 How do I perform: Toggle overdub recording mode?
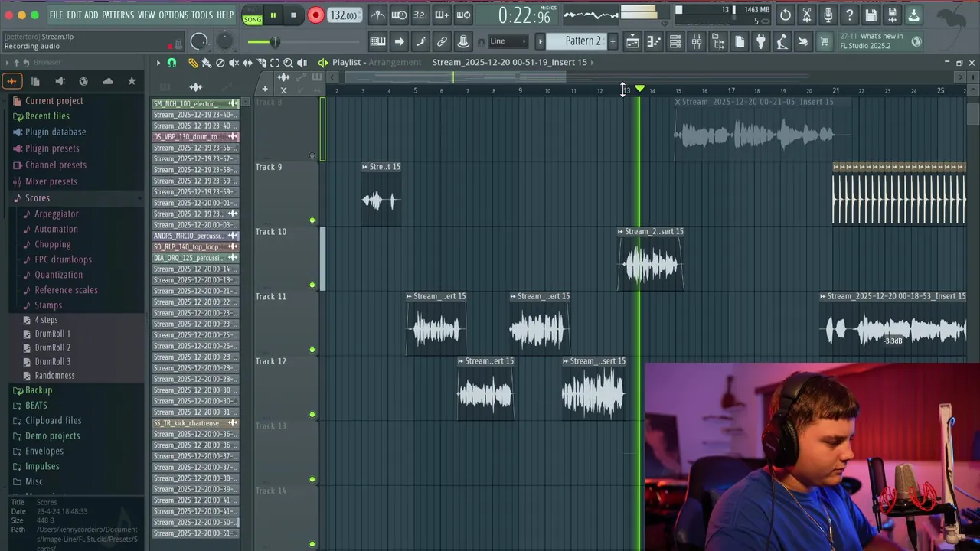(x=442, y=15)
